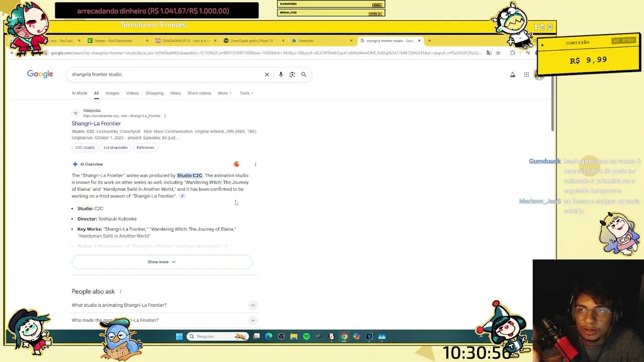The height and width of the screenshot is (362, 644).
Task: Switch to Stream - Kick Dashboard tab
Action: pos(117,41)
